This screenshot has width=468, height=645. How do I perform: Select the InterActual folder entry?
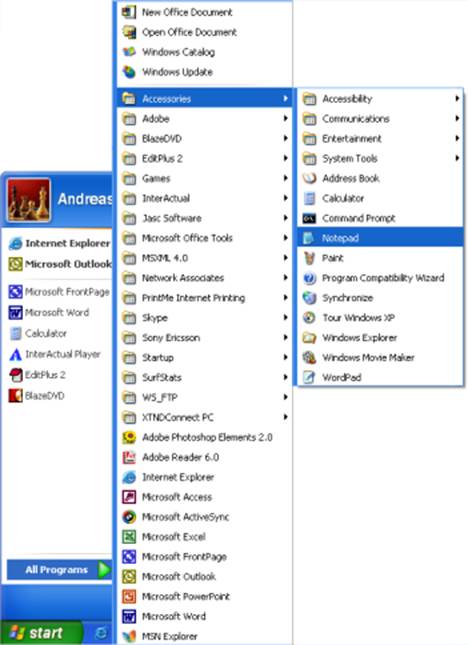pos(204,198)
